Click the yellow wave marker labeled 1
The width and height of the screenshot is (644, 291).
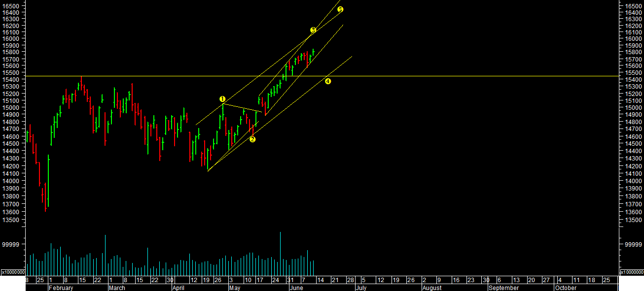[x=222, y=99]
